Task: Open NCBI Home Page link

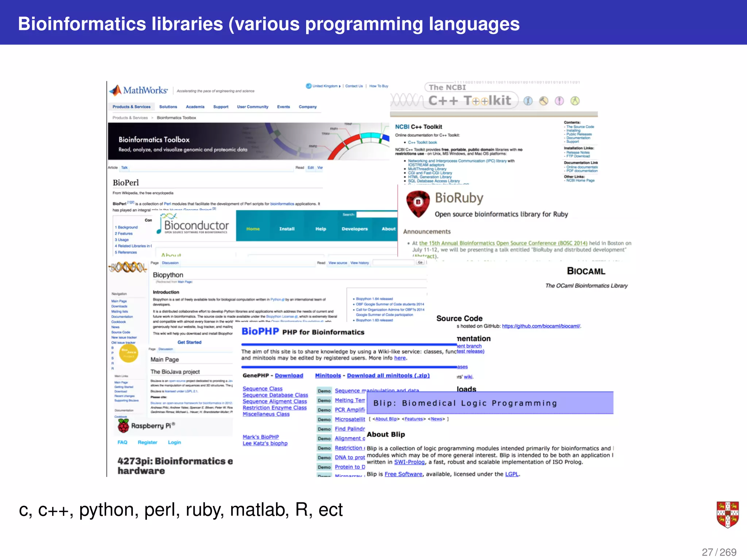Action: (x=580, y=180)
